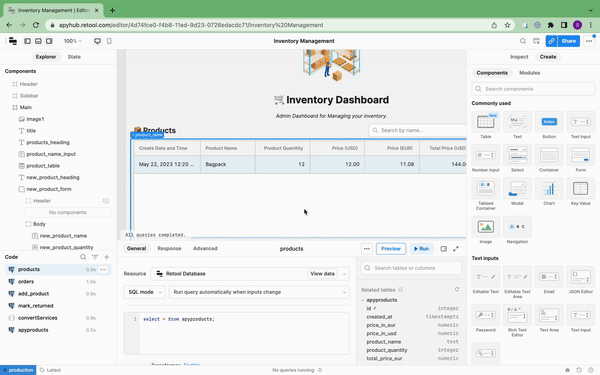Screen dimensions: 600x375
Task: Expand the query editor fullscreen
Action: [x=456, y=249]
